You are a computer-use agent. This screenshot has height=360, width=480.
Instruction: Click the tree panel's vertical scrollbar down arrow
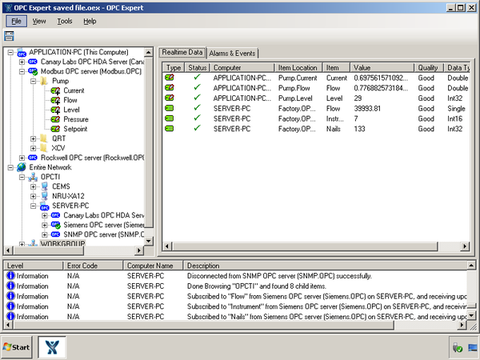pos(148,241)
